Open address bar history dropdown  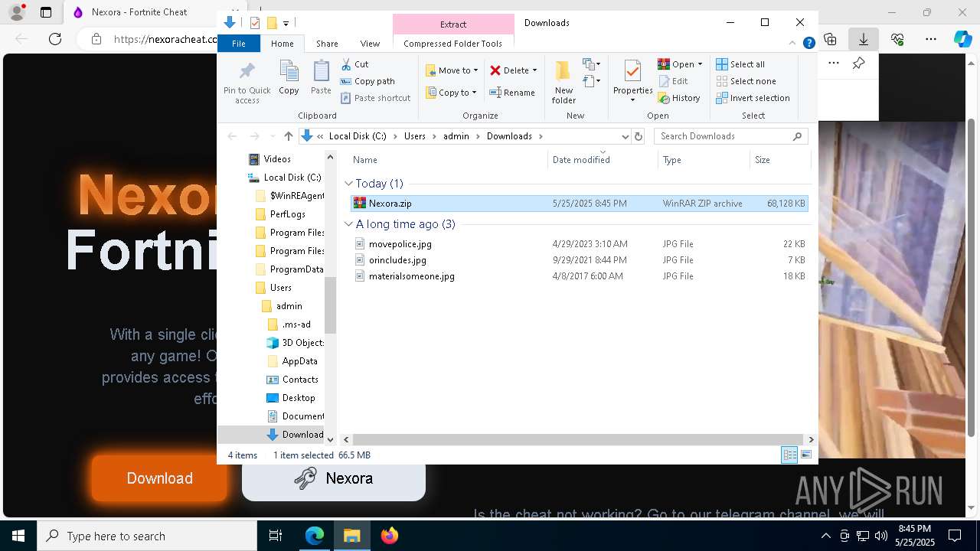626,136
